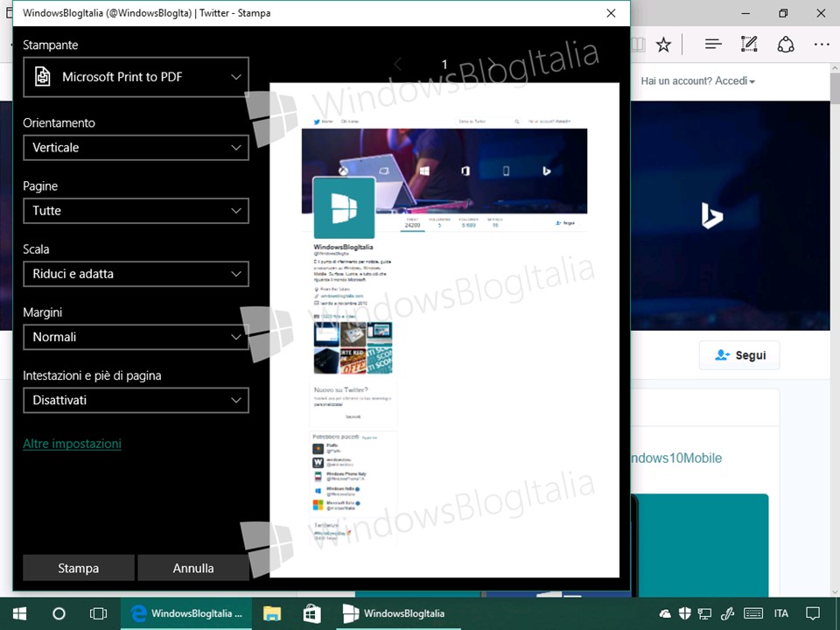Open Edge More actions ellipsis menu
This screenshot has height=630, width=840.
pos(822,45)
